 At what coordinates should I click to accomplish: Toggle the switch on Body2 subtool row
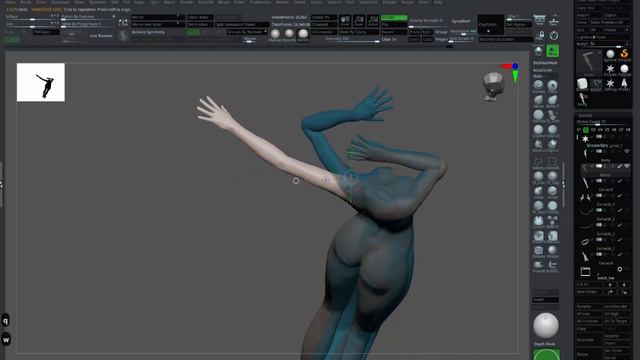(599, 181)
